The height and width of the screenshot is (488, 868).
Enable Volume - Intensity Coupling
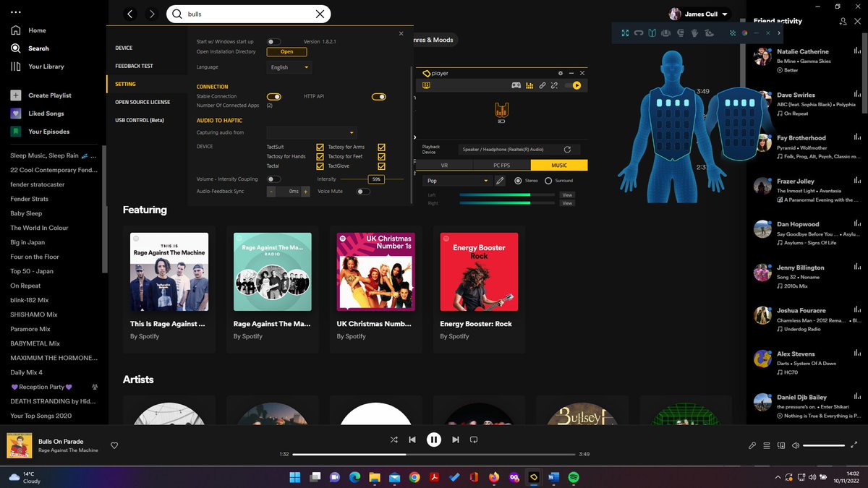pos(274,179)
